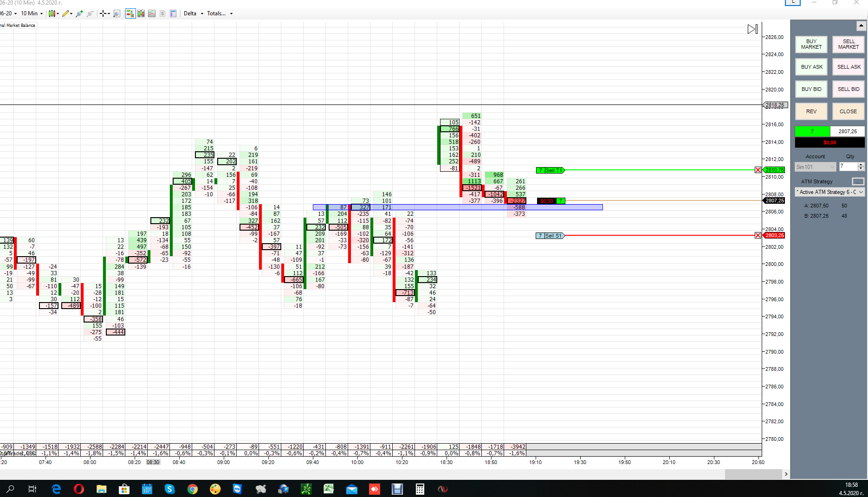
Task: Click the horizontal chart scrollbar thumb
Action: (x=753, y=474)
